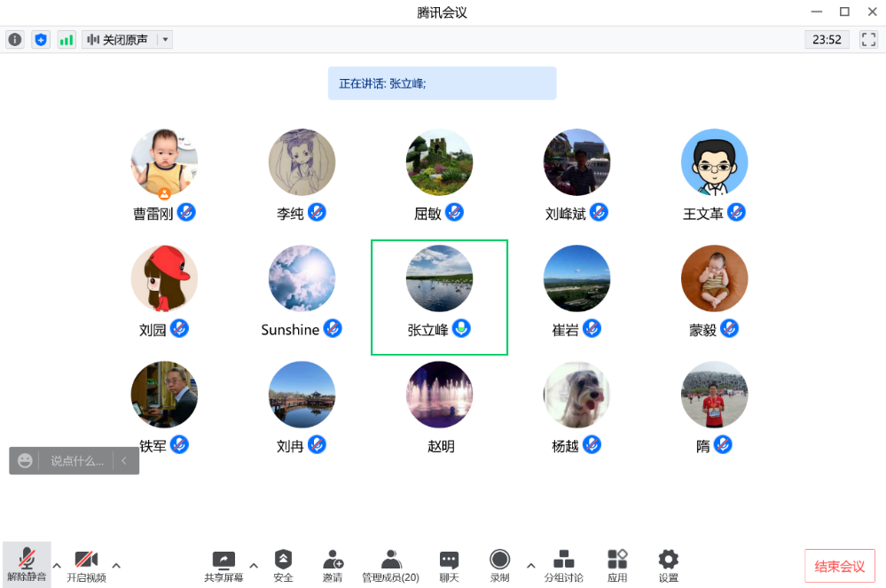The width and height of the screenshot is (886, 588).
Task: Click the 结束会议 end meeting button
Action: click(840, 566)
